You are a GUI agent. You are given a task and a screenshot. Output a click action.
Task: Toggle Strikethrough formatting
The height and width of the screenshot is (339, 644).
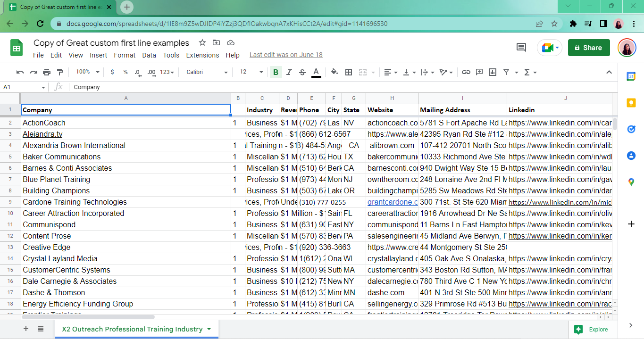302,72
